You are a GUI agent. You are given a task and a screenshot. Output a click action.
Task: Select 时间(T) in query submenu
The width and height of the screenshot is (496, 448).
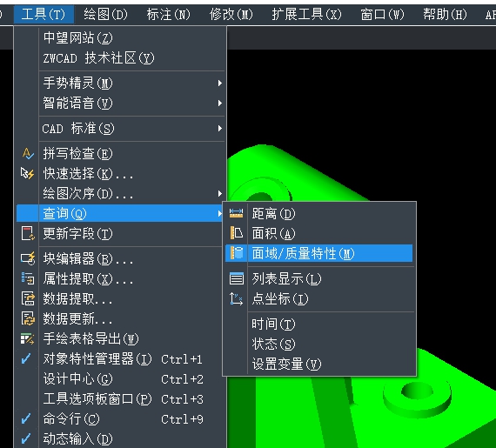pyautogui.click(x=319, y=324)
